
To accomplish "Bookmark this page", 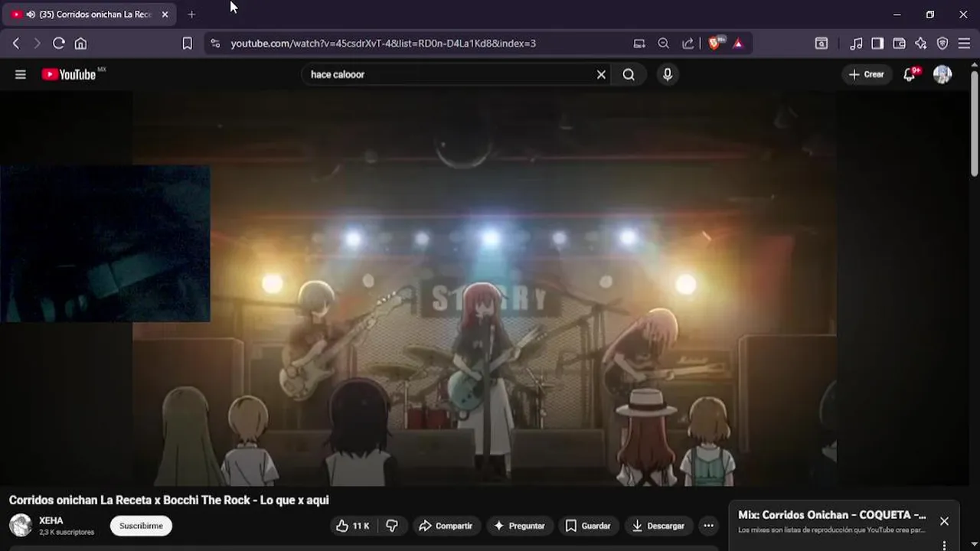I will pos(187,44).
